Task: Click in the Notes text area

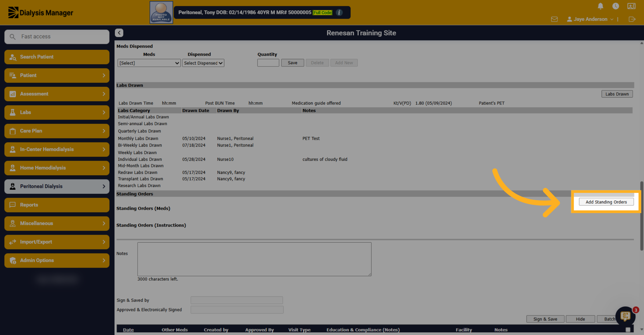Action: (254, 259)
